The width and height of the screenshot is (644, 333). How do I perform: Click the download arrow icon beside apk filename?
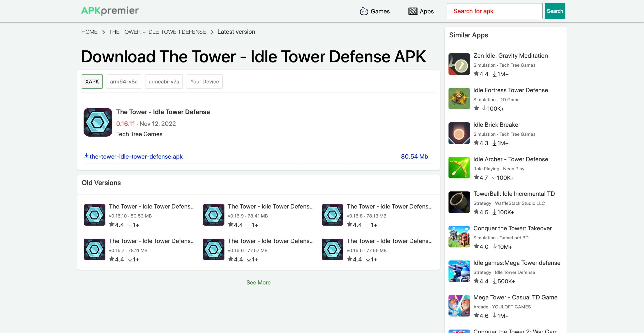86,156
